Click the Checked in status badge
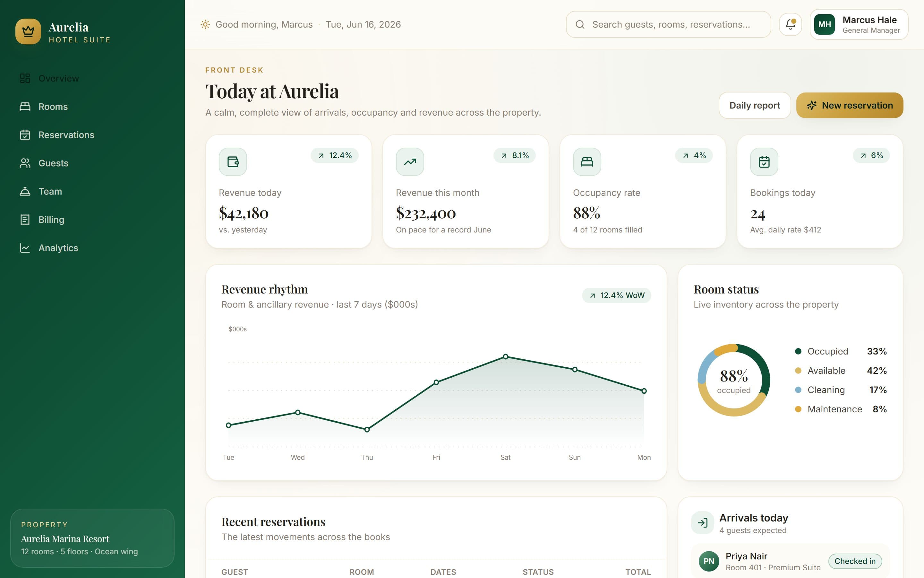Screen dimensions: 924x578 855,561
